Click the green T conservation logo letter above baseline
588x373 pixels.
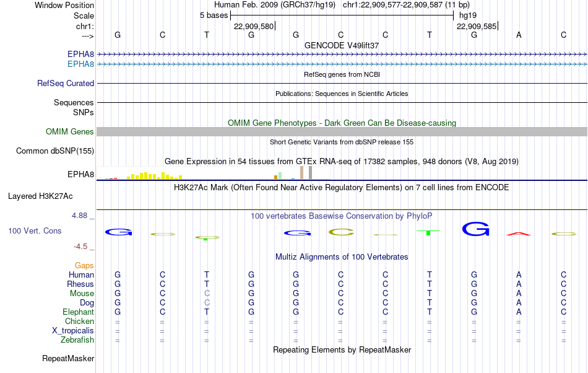tap(429, 232)
